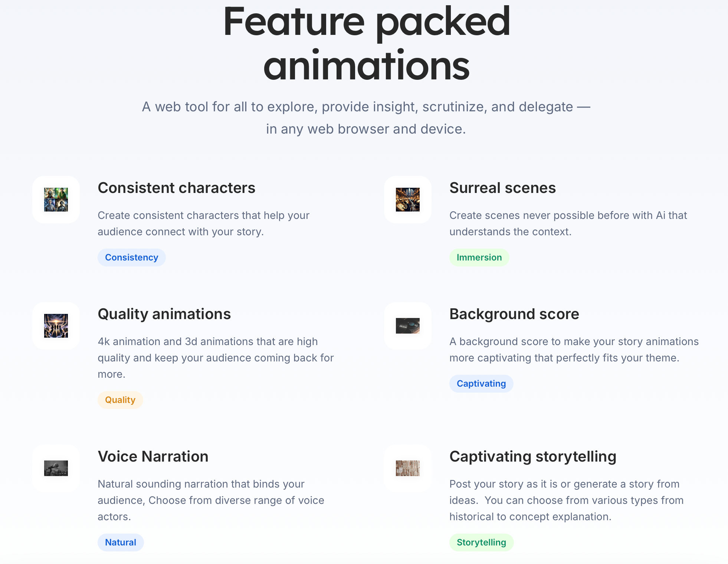Select the green Storytelling tag
Screen dimensions: 728x564
coord(481,542)
